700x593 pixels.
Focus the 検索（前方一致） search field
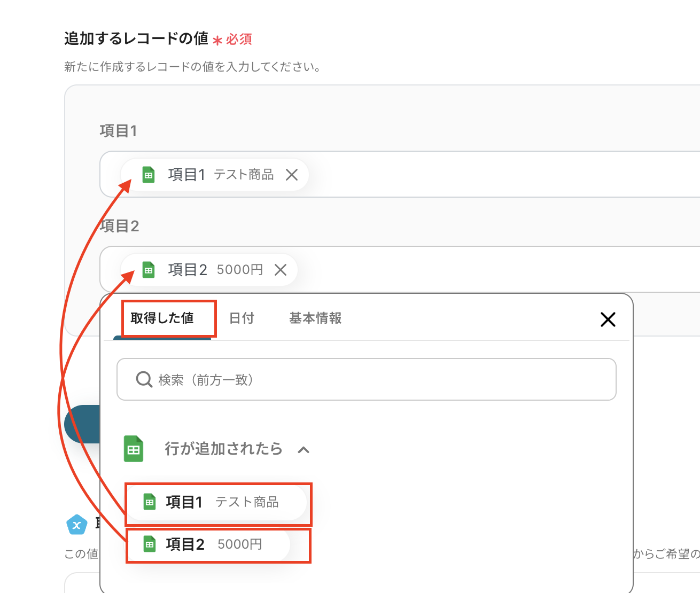tap(374, 380)
